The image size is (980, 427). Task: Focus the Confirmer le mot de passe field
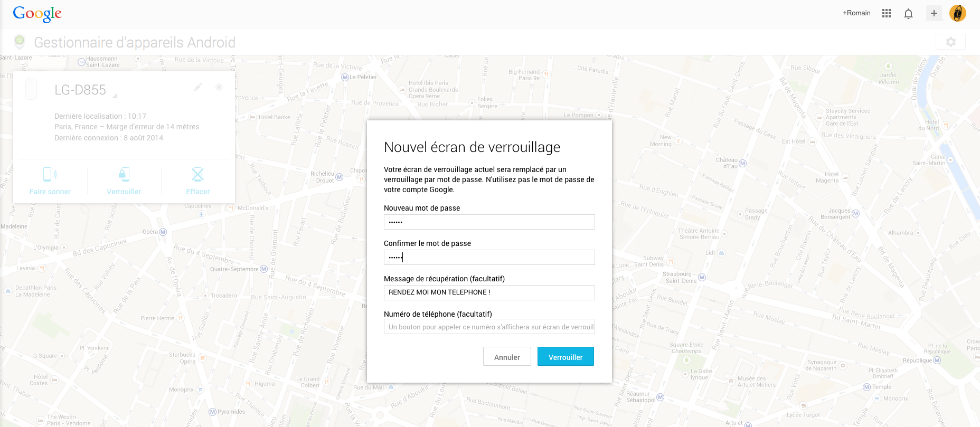tap(489, 258)
